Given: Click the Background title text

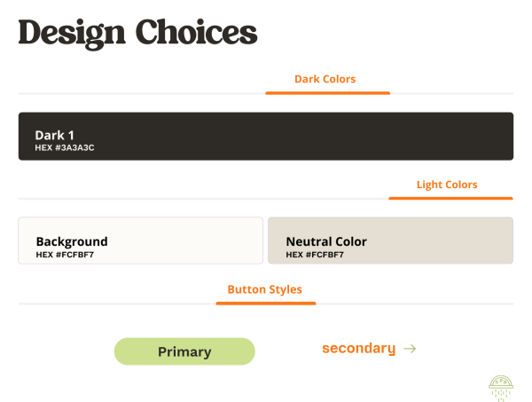Looking at the screenshot, I should [x=72, y=241].
